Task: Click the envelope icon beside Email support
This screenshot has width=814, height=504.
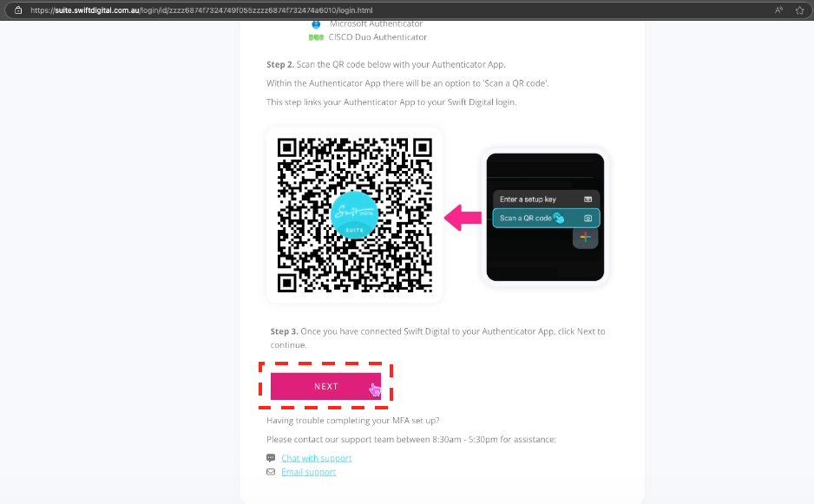Action: (x=271, y=472)
